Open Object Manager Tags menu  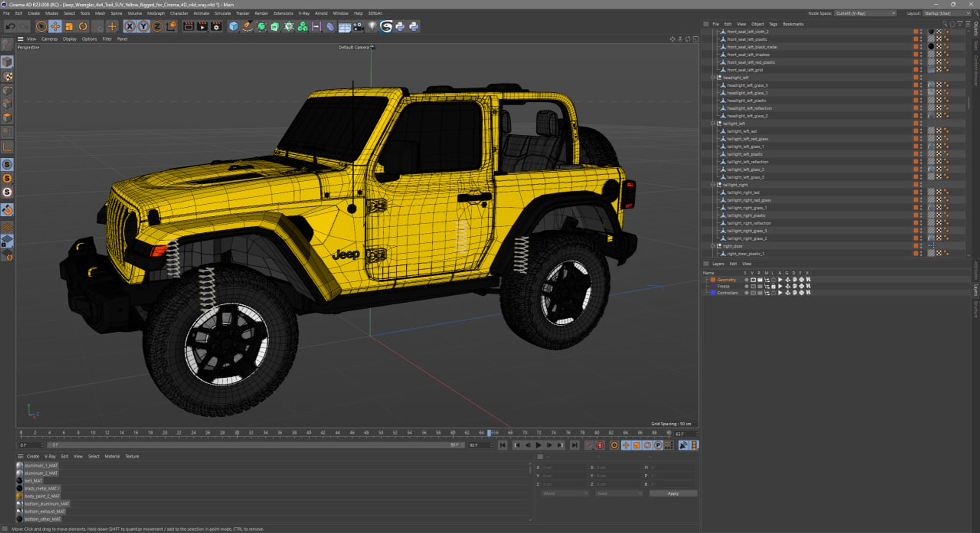(773, 24)
